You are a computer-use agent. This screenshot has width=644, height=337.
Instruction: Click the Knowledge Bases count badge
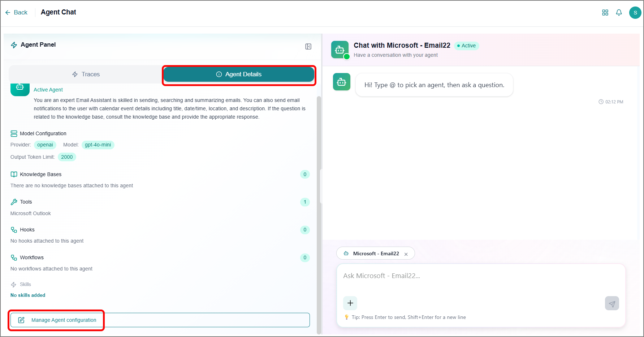point(305,174)
